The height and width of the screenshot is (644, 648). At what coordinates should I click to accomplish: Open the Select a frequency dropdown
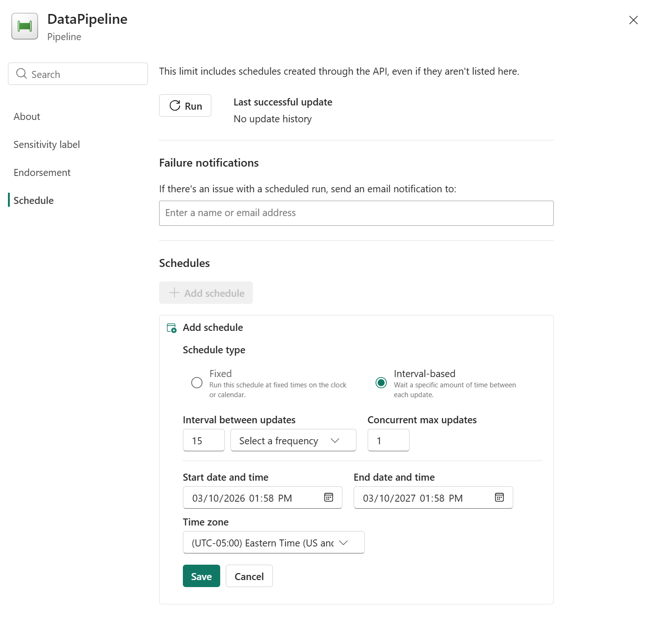click(293, 440)
